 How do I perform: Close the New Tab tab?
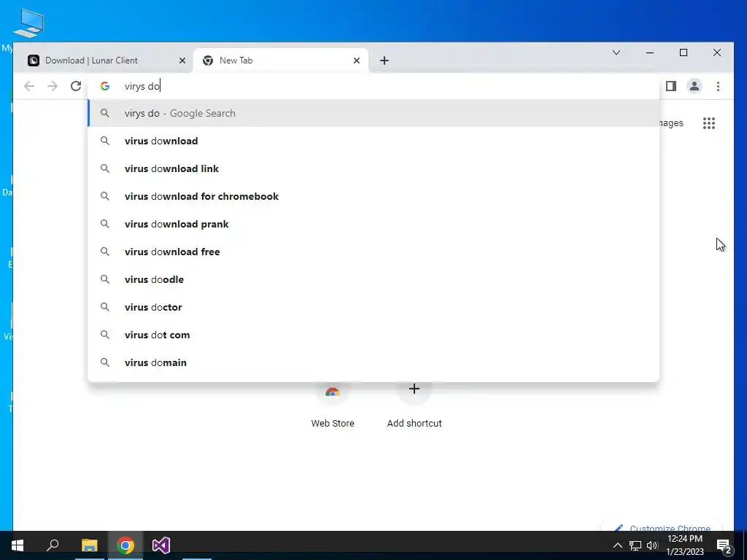356,61
